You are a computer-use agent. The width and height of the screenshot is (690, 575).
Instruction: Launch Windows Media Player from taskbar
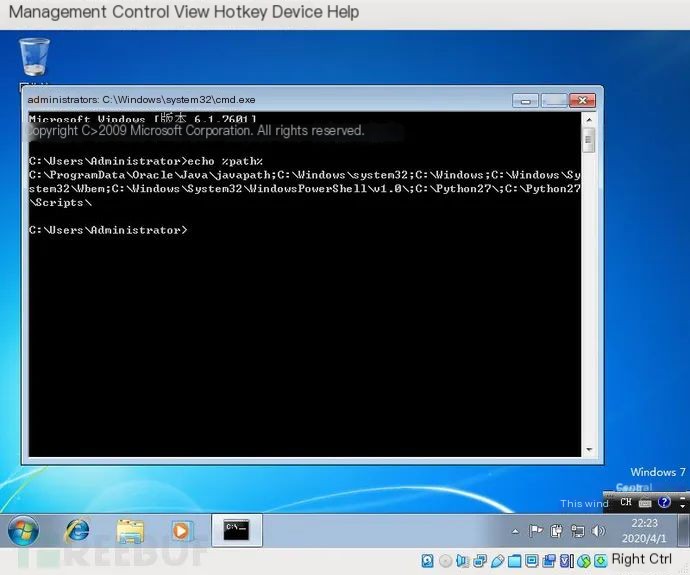coord(182,531)
